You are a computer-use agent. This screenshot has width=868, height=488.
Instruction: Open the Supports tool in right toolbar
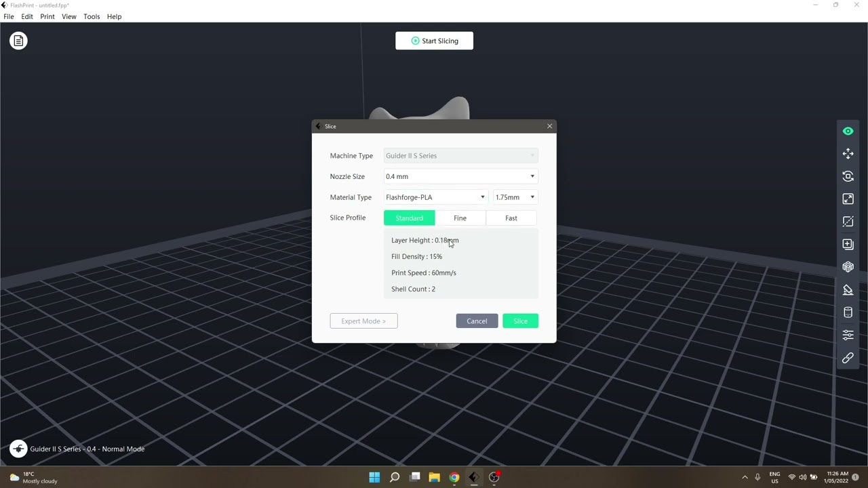coord(848,290)
